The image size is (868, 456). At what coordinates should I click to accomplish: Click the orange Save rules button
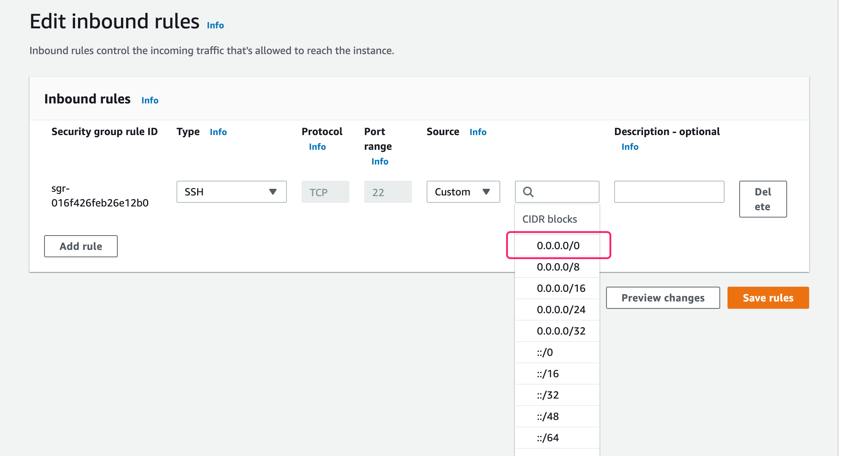[x=768, y=297]
